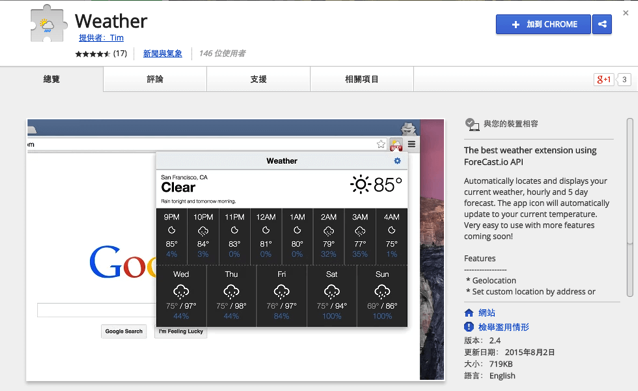The width and height of the screenshot is (638, 391).
Task: Click the incognito icon in the screenshot
Action: tap(409, 128)
